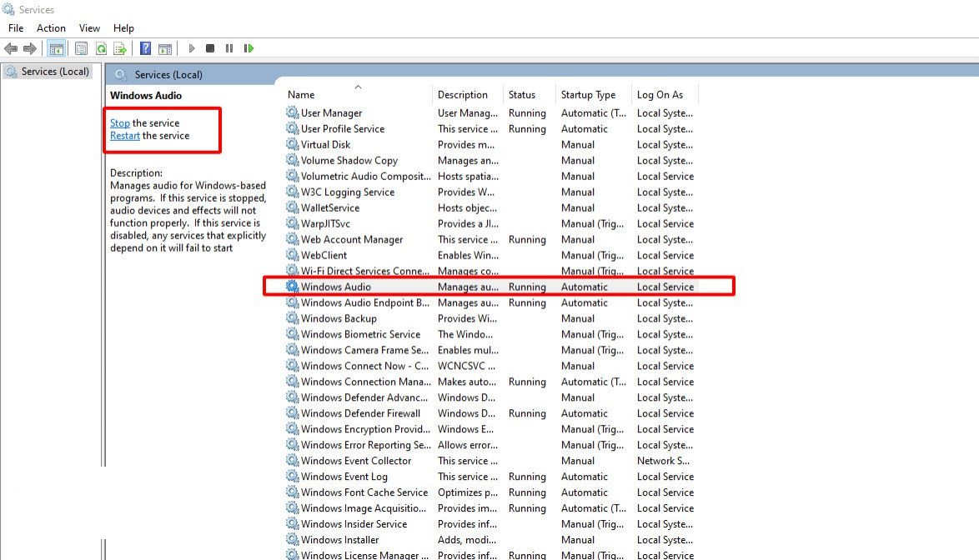Click the gear icon beside WalletService
Image resolution: width=979 pixels, height=560 pixels.
(292, 207)
